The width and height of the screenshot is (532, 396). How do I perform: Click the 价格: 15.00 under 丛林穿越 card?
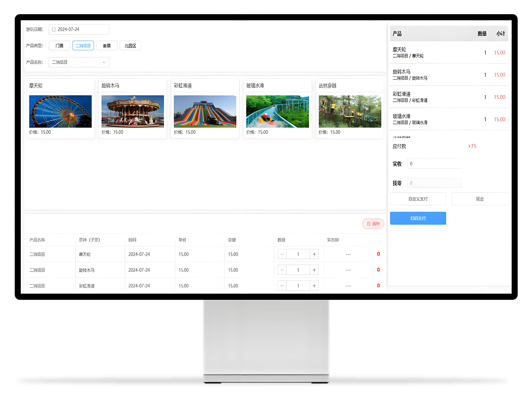[329, 132]
